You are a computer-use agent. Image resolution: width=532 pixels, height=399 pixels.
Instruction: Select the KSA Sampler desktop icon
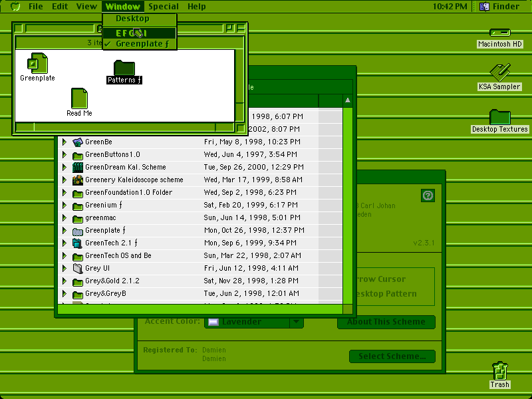point(500,72)
